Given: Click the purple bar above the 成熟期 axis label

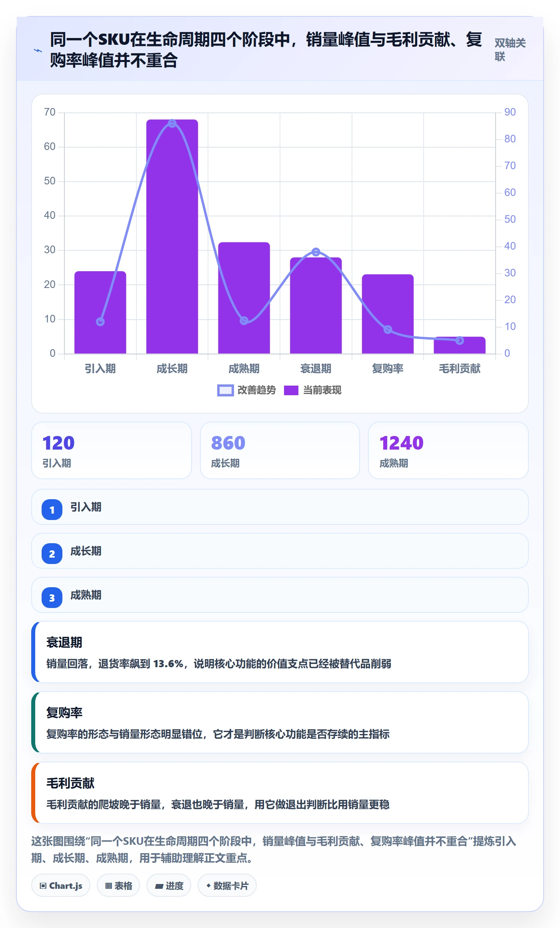Looking at the screenshot, I should coord(244,298).
